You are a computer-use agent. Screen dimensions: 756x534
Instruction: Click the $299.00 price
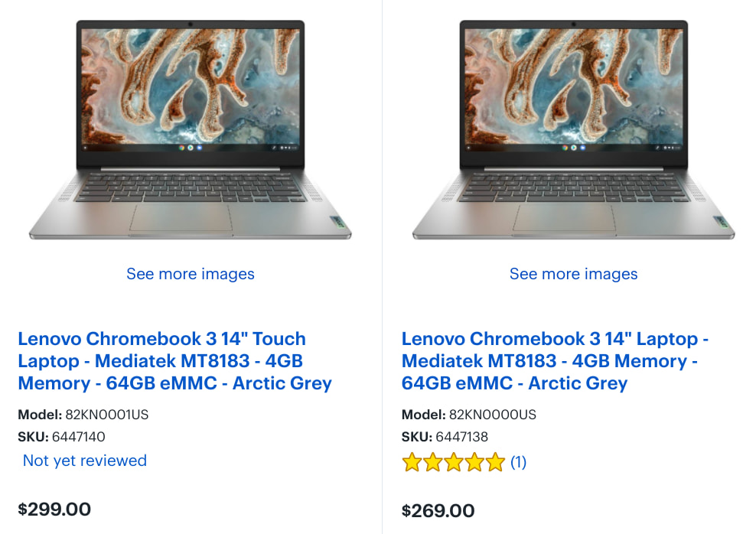(x=54, y=510)
